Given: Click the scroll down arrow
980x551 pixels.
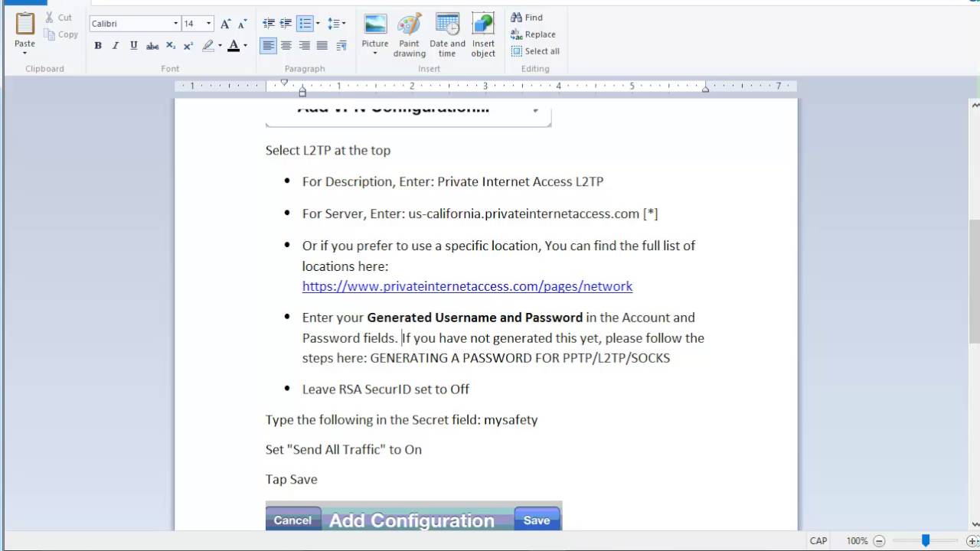Looking at the screenshot, I should coord(974,524).
